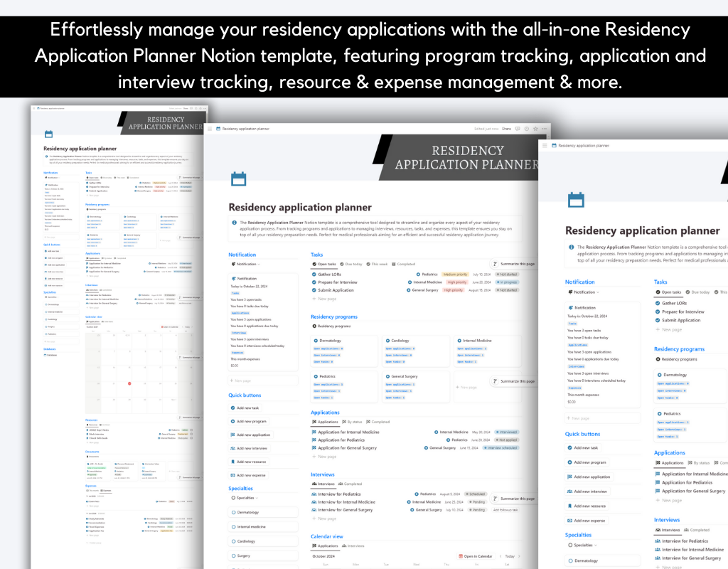Click blue calendar page icon in middle window

pyautogui.click(x=239, y=179)
